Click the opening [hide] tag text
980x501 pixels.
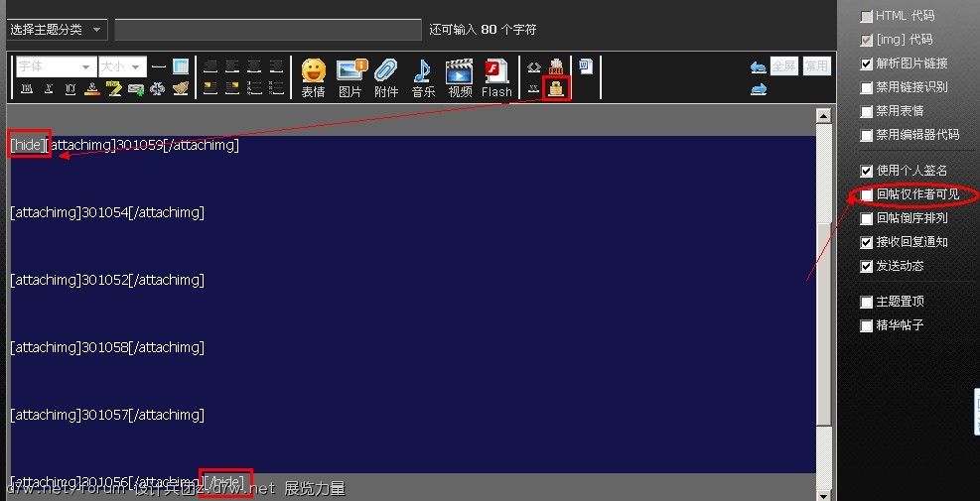click(x=28, y=145)
